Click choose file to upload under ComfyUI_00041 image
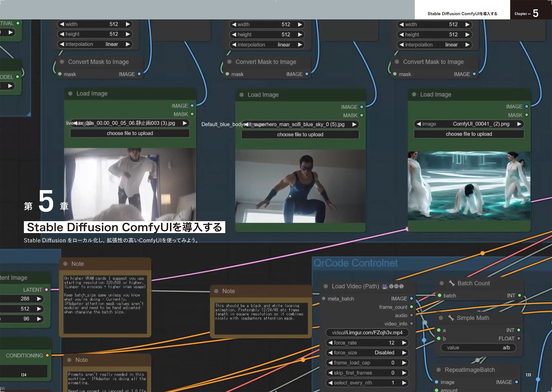The height and width of the screenshot is (392, 552). tap(469, 134)
